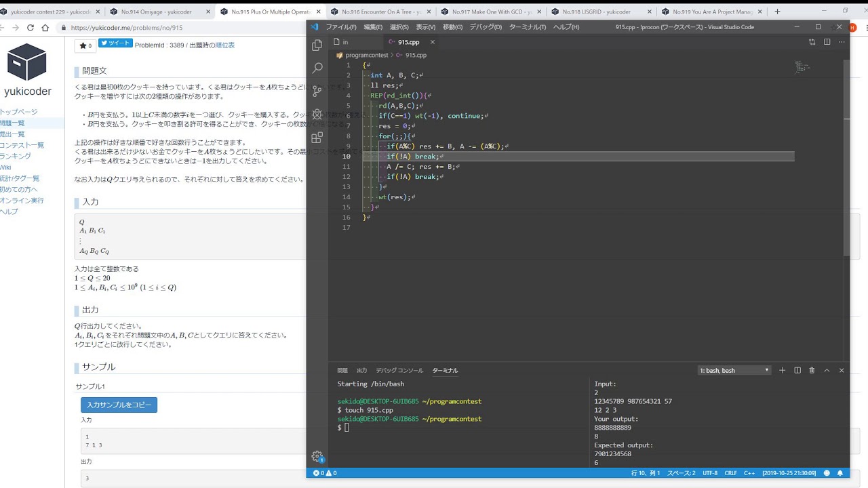Switch to the デバッグ コンソール panel tab
Image resolution: width=868 pixels, height=488 pixels.
pos(399,370)
